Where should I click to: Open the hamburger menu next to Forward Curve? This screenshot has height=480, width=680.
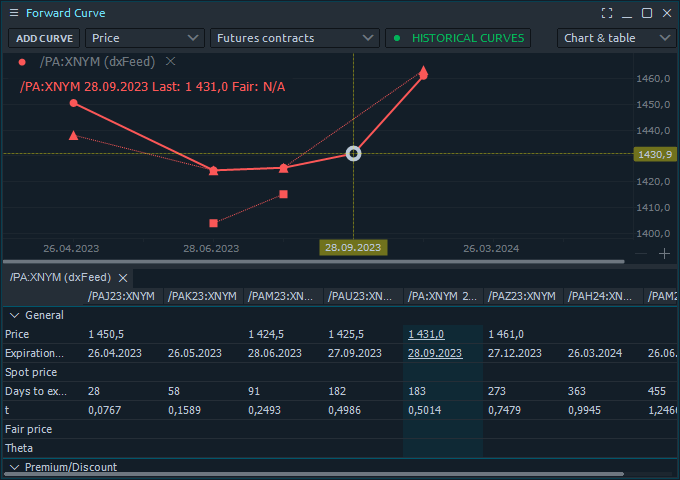(14, 13)
